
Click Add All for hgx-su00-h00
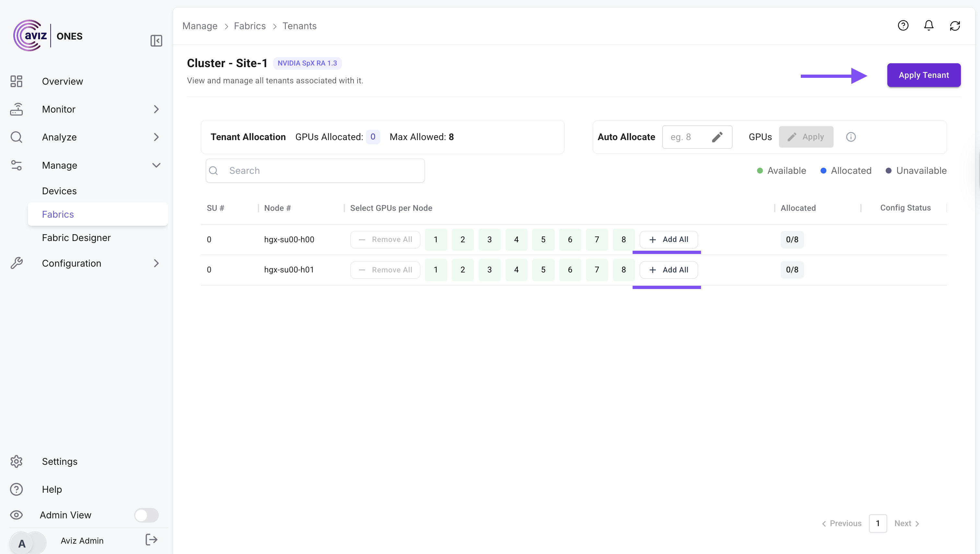(x=669, y=239)
